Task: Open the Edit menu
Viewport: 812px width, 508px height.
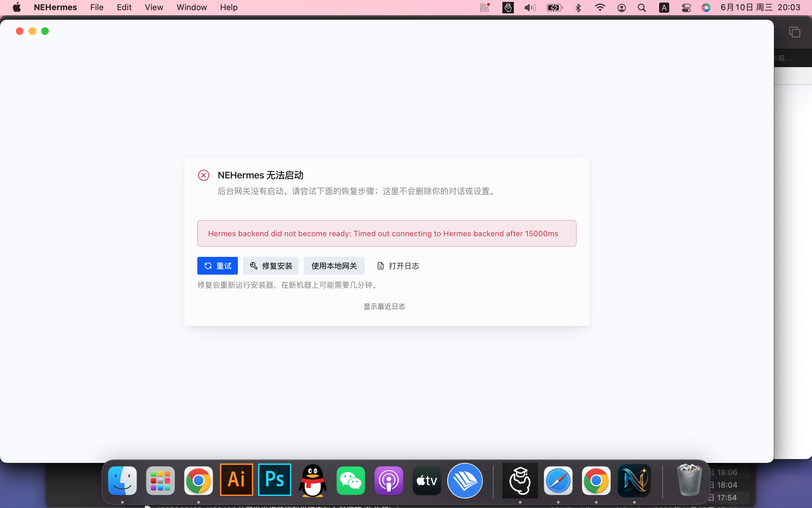Action: (x=124, y=7)
